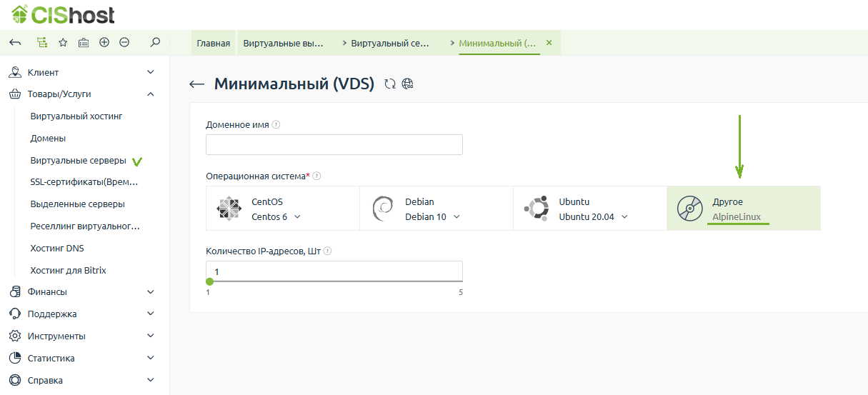Screen dimensions: 868x395
Task: Click the IP address count slider handle
Action: point(209,281)
